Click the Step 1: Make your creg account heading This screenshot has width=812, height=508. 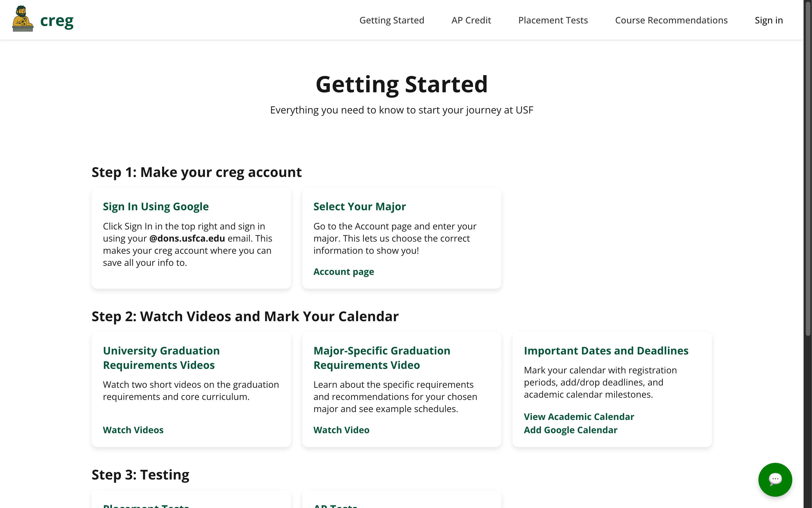point(197,172)
